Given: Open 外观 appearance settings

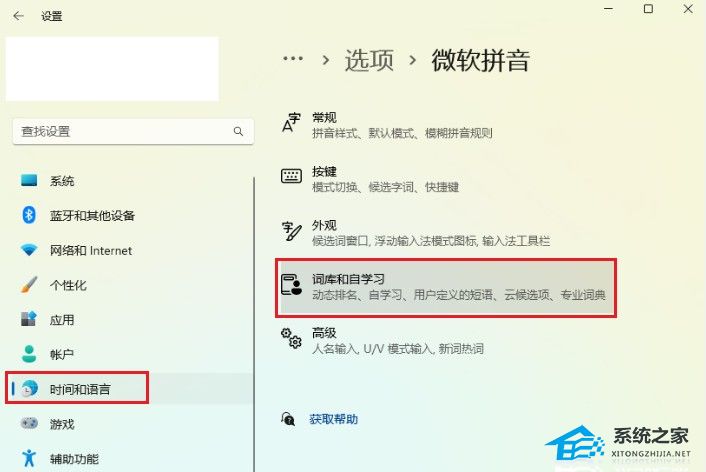Looking at the screenshot, I should [446, 233].
